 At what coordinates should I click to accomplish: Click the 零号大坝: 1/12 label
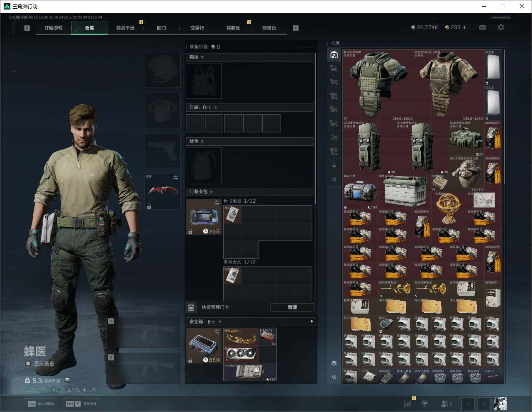pyautogui.click(x=239, y=262)
